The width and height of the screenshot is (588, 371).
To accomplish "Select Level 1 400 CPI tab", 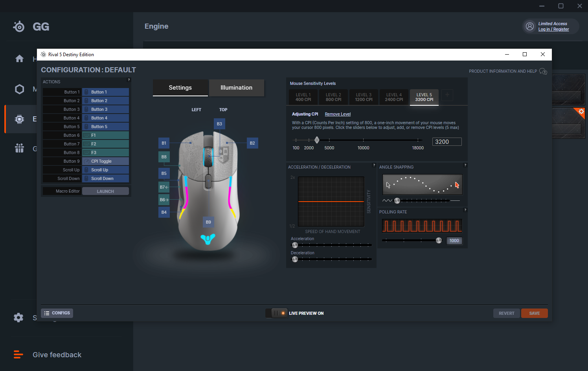I will [x=303, y=97].
